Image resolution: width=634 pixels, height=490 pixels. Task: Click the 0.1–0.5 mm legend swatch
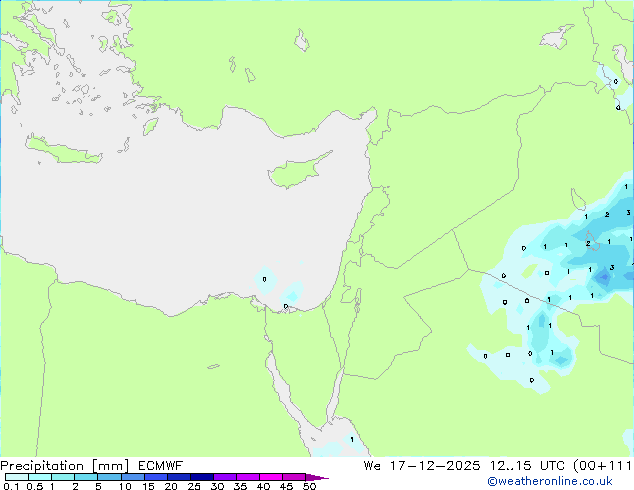click(x=17, y=477)
